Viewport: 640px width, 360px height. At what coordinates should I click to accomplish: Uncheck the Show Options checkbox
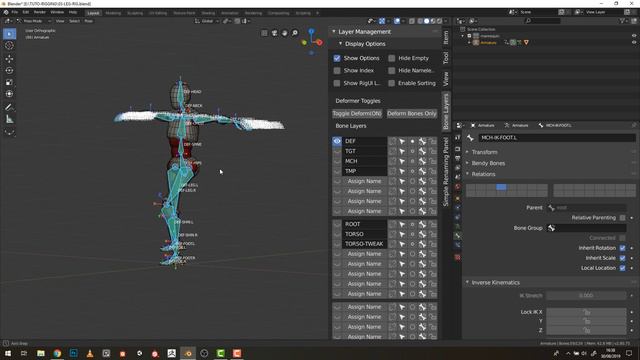(337, 58)
